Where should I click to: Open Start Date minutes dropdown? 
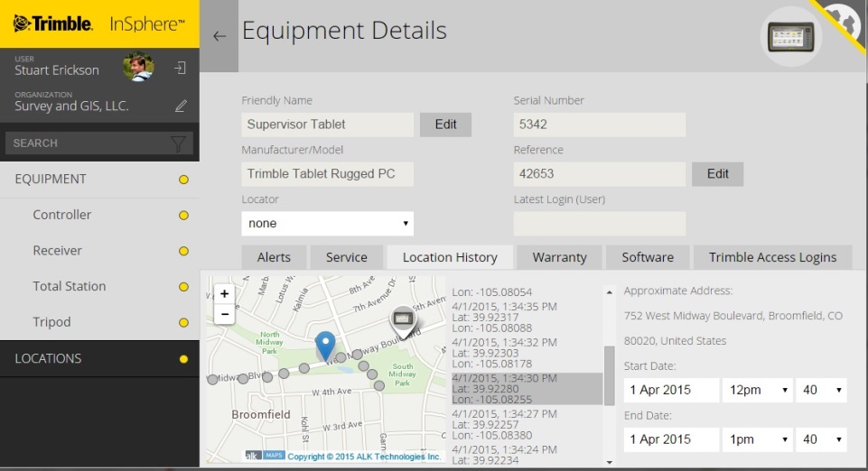[x=822, y=391]
